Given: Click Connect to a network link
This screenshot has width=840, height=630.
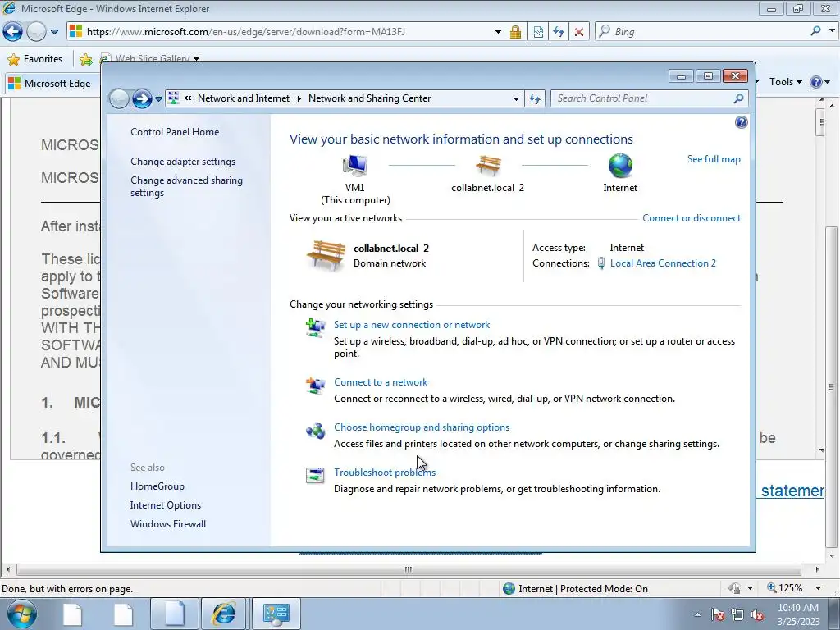Looking at the screenshot, I should [381, 382].
